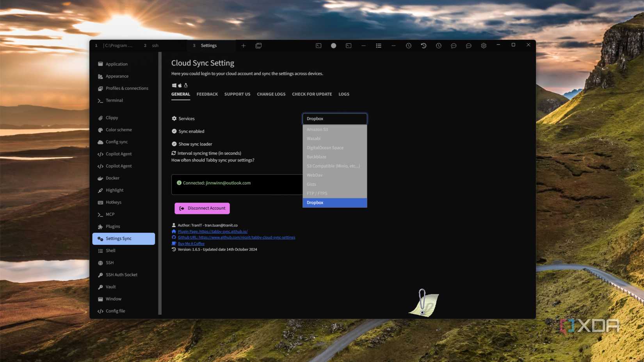Choose S3 Compatible (Minio, etc...) option
Image resolution: width=644 pixels, height=362 pixels.
pyautogui.click(x=335, y=166)
